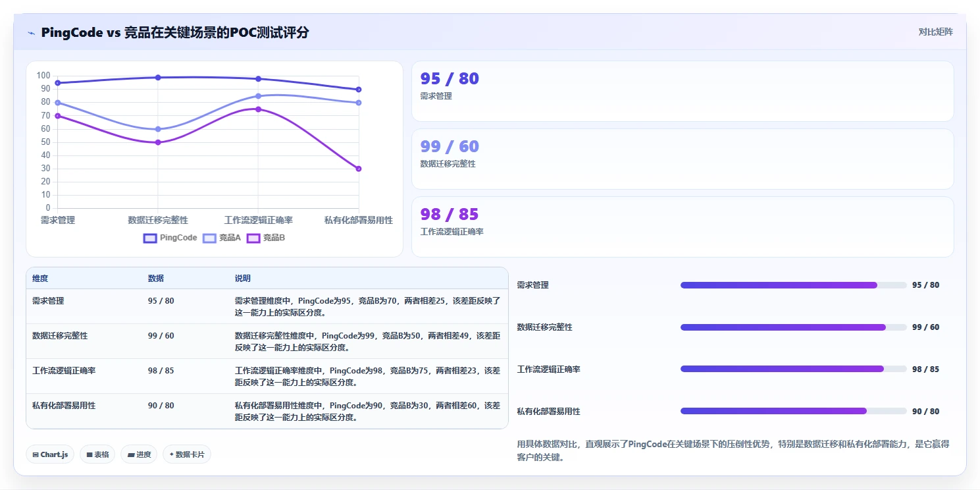Viewport: 980px width, 490px height.
Task: Open the 95 / 80 需求管理 data card
Action: tap(683, 92)
